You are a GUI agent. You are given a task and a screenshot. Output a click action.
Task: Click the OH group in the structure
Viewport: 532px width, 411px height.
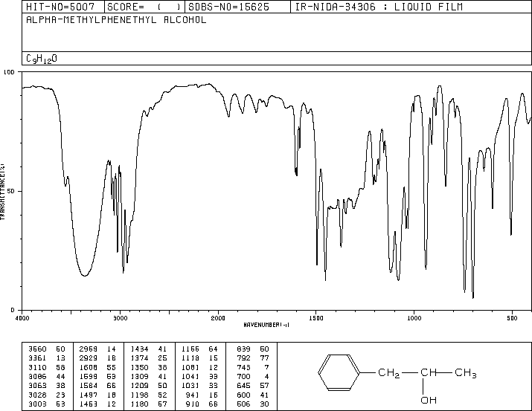click(429, 400)
